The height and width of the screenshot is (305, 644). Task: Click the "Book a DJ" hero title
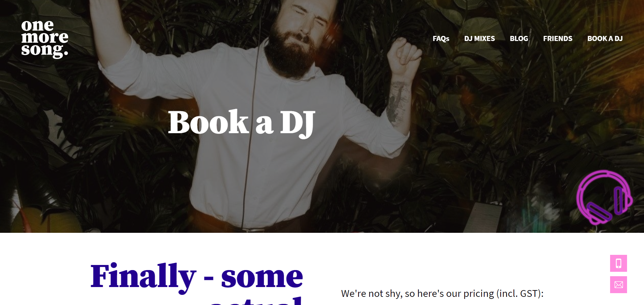pyautogui.click(x=241, y=123)
